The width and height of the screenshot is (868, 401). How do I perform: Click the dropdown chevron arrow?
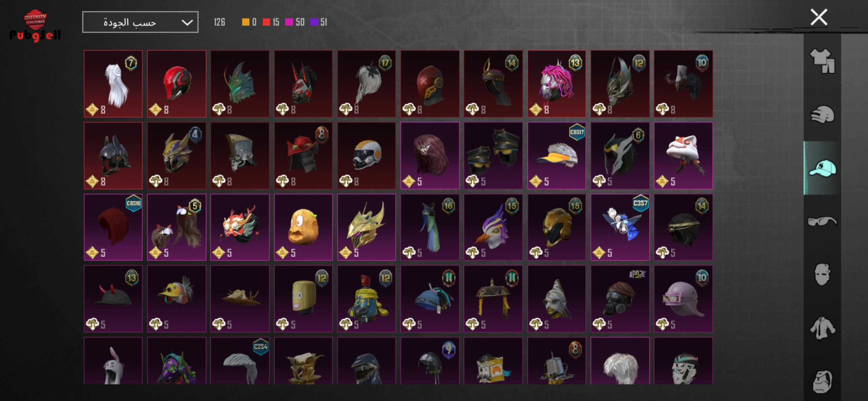187,23
